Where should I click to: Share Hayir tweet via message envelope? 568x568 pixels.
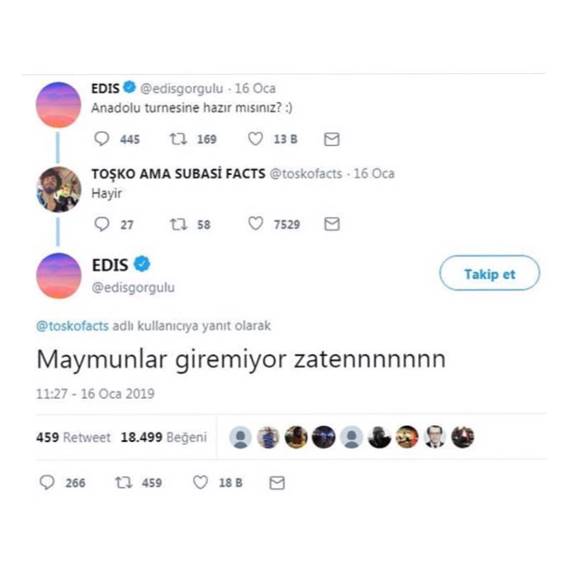[x=331, y=224]
